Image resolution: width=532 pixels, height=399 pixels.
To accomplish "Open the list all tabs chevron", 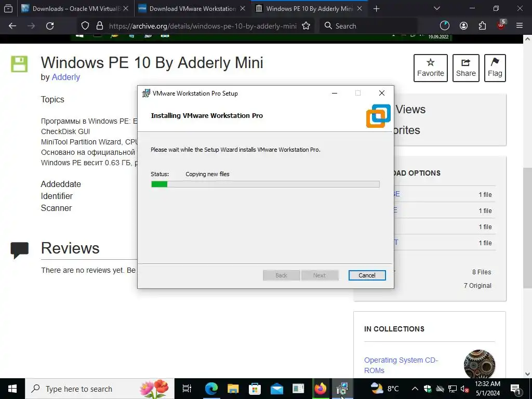I will tap(437, 8).
